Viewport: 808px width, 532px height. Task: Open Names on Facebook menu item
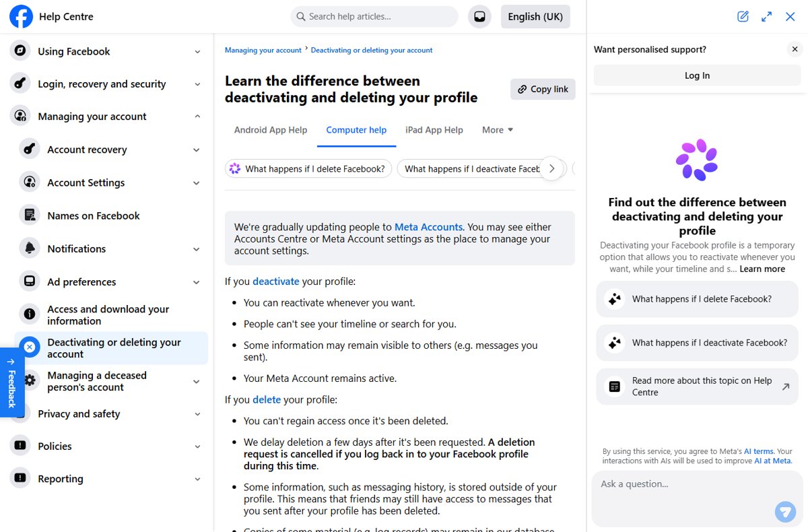(x=111, y=215)
